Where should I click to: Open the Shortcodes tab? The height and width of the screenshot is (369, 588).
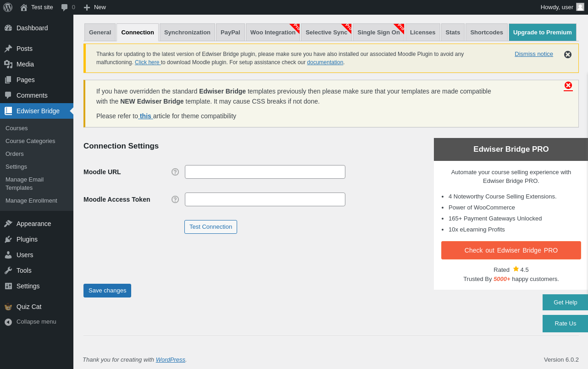point(487,33)
